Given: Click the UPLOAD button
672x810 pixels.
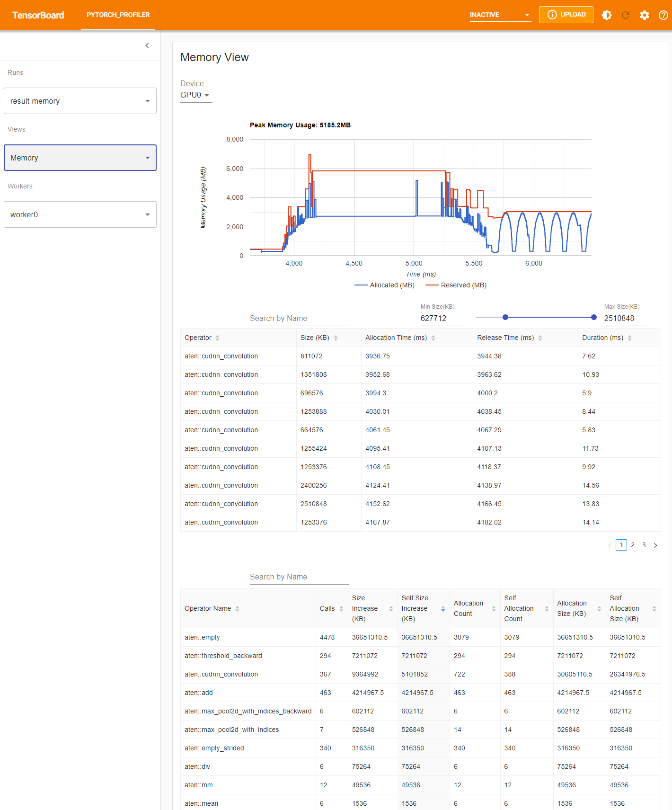Looking at the screenshot, I should tap(566, 15).
